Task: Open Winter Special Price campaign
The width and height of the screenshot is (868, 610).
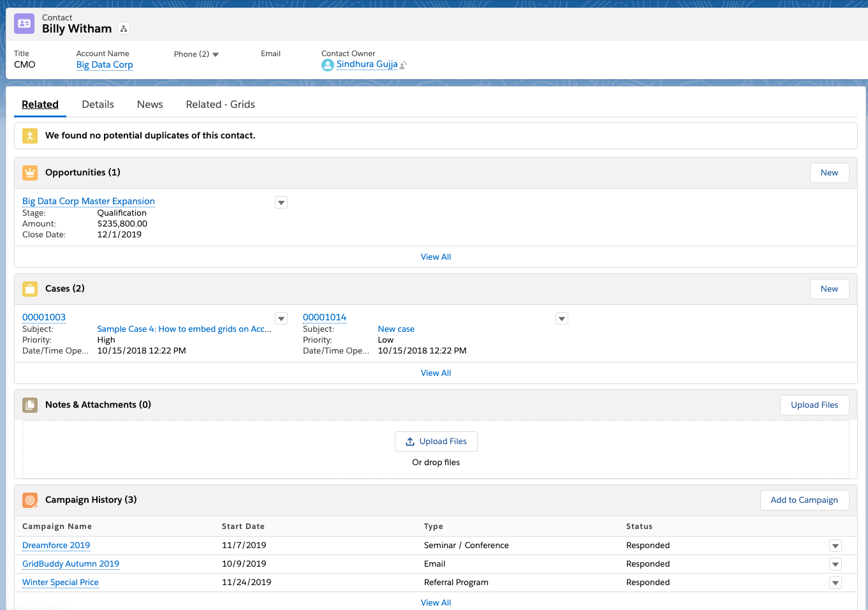Action: [x=61, y=583]
